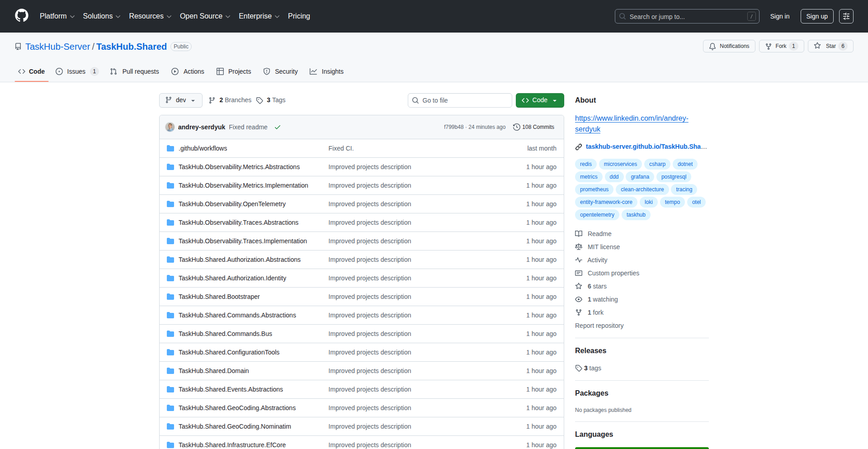Viewport: 868px width, 449px height.
Task: Click the verified commit checkmark badge
Action: [278, 127]
